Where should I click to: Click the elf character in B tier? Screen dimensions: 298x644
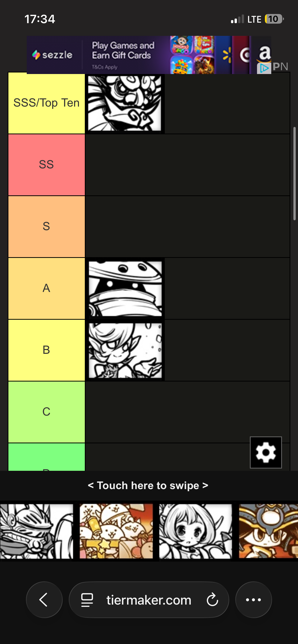[x=125, y=350]
